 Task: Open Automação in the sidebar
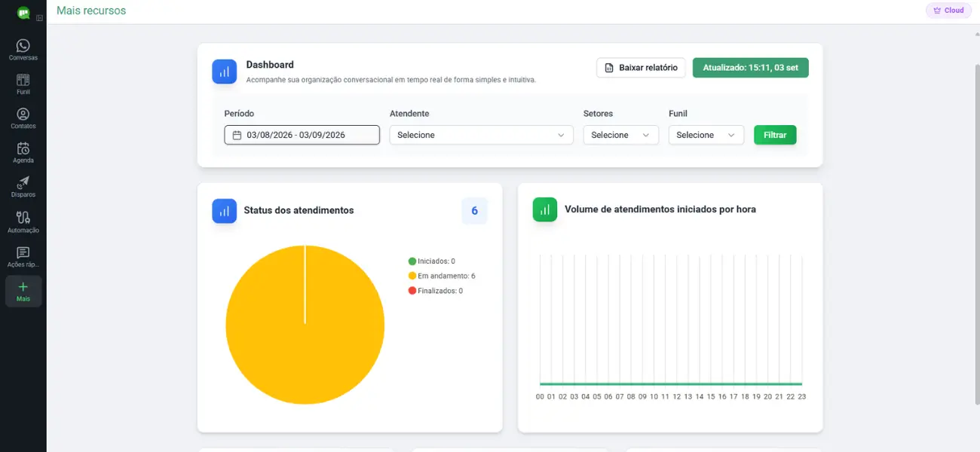(x=23, y=222)
